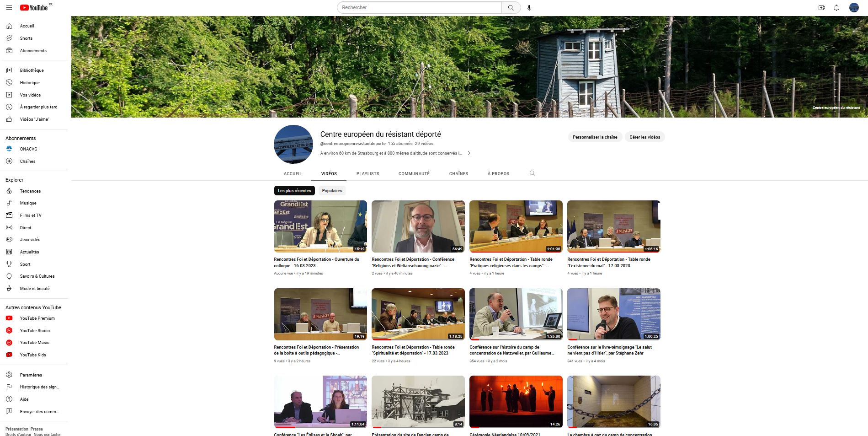The image size is (868, 436).
Task: Open the create video icon
Action: (x=821, y=8)
